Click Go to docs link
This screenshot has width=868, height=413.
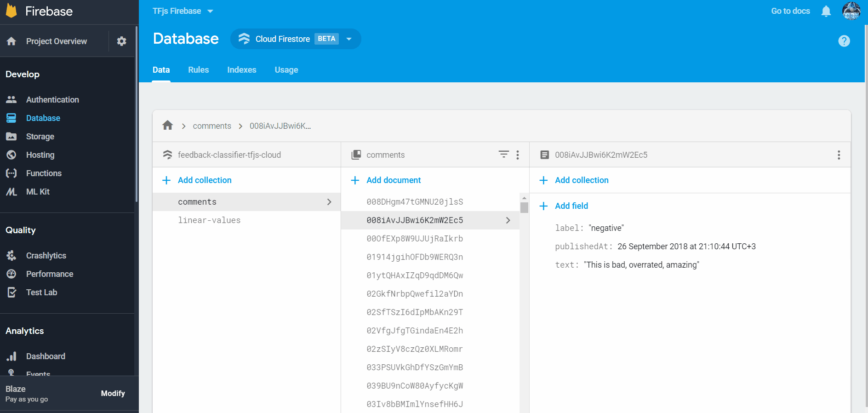[791, 11]
